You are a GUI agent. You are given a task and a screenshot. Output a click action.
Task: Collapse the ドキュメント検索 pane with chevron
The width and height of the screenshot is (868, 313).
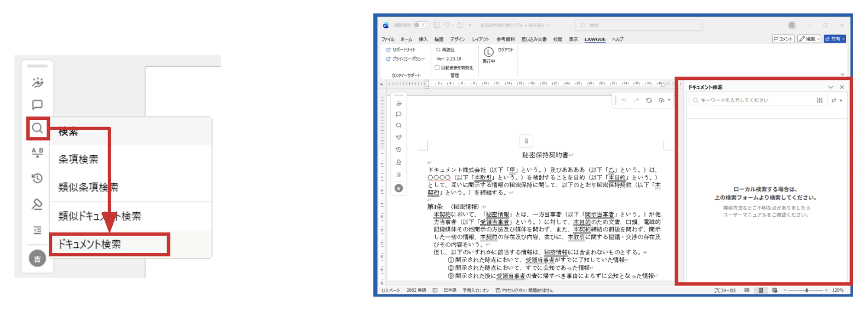830,87
